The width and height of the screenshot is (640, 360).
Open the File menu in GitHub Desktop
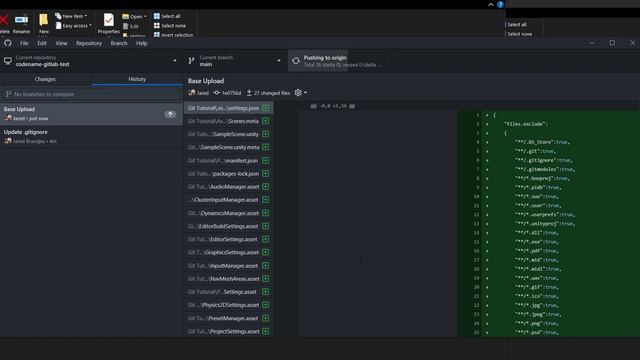tap(24, 43)
